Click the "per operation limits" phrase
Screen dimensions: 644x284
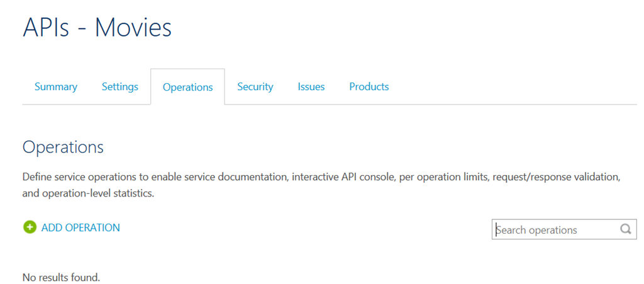pos(443,178)
